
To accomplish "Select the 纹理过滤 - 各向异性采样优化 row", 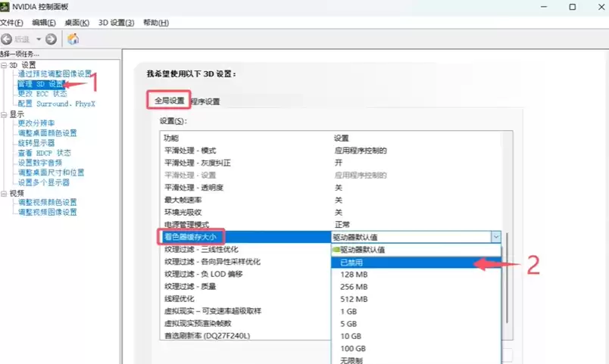I will (245, 262).
